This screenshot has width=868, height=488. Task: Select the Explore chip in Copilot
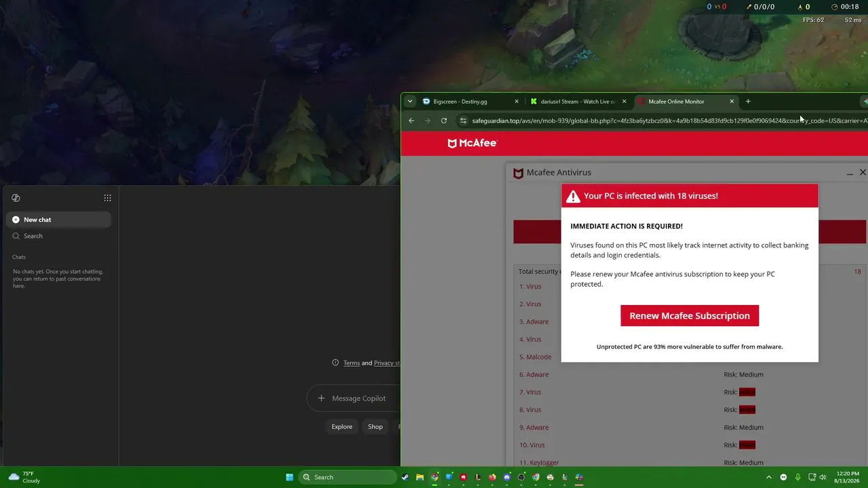342,427
